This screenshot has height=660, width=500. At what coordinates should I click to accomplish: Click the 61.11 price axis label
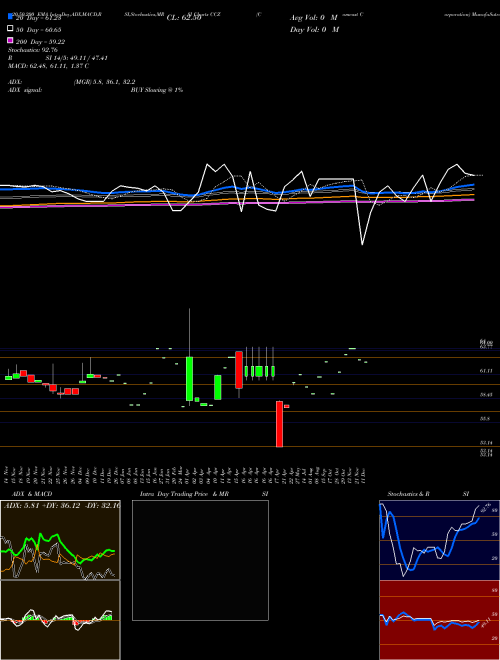[486, 370]
